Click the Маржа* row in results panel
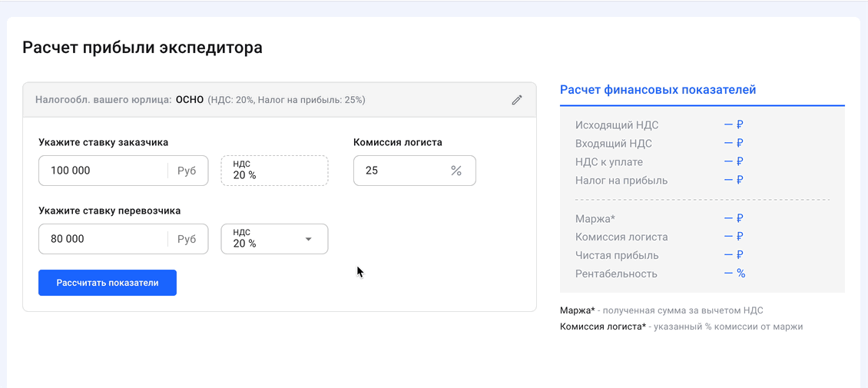 tap(595, 219)
